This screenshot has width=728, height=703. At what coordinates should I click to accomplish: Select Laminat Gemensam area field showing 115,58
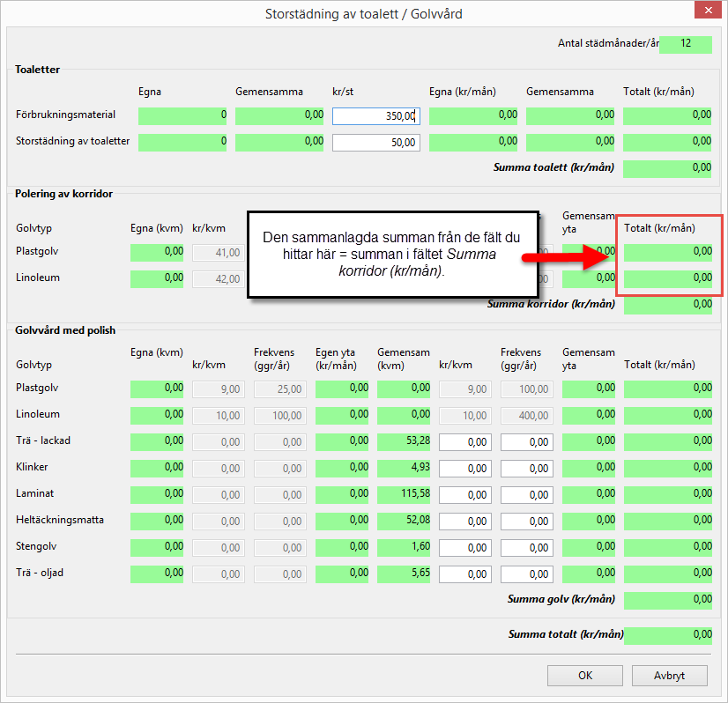404,494
